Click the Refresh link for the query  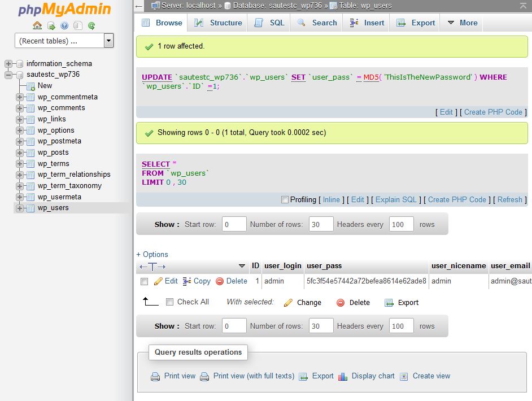509,199
